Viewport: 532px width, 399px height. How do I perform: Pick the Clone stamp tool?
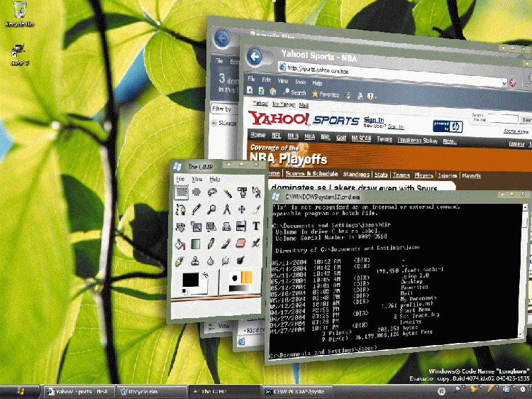[195, 261]
